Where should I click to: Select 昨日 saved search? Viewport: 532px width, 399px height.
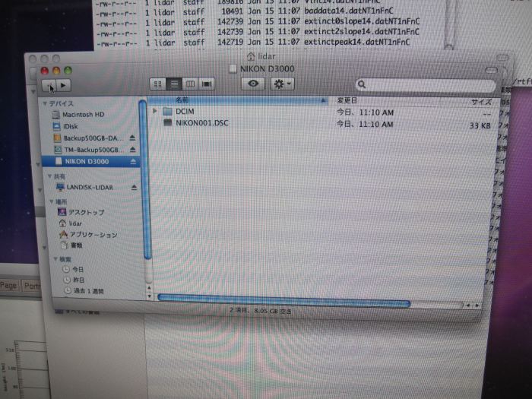pos(74,280)
